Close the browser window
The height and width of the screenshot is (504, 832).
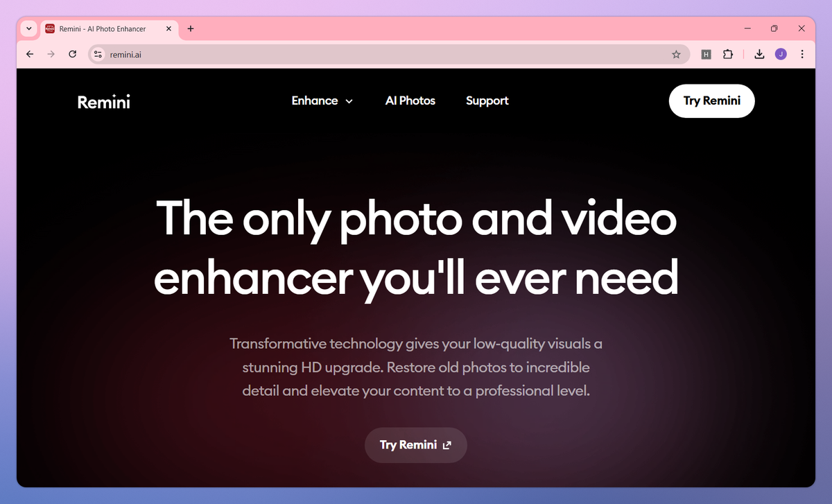click(x=801, y=28)
